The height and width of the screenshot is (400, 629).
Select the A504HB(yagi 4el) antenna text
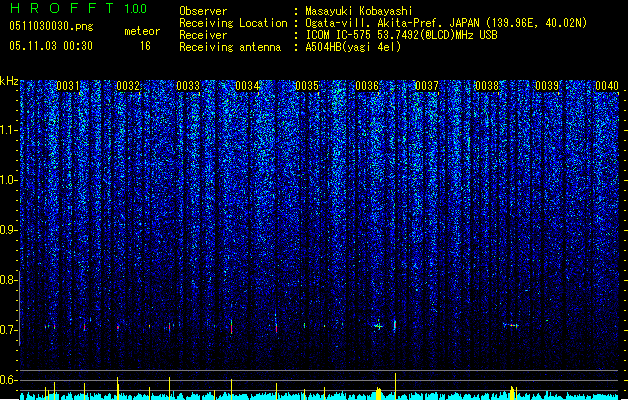pos(353,47)
